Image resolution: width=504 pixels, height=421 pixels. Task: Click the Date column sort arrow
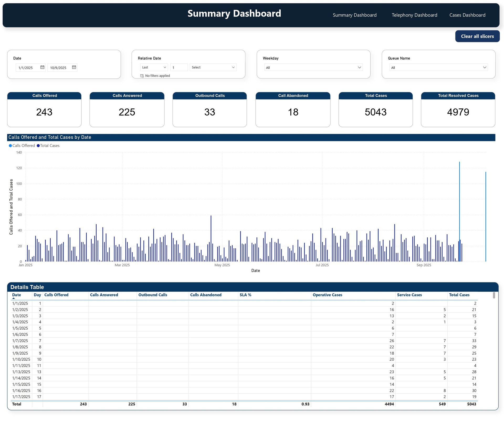[14, 298]
